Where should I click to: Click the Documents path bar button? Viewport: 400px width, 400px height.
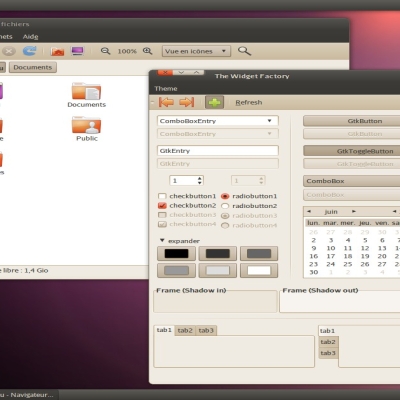[33, 67]
